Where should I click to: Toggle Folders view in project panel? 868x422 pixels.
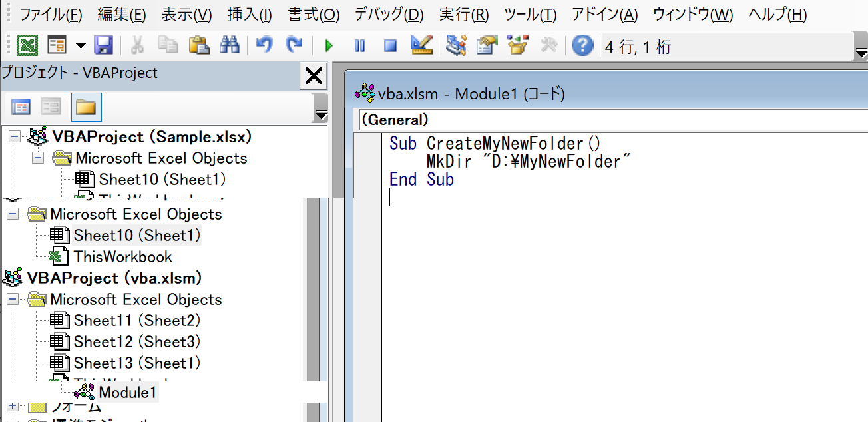(x=86, y=106)
